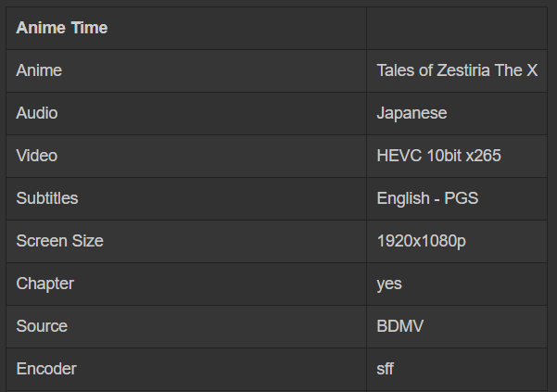Click the BDMV source value

tap(399, 326)
